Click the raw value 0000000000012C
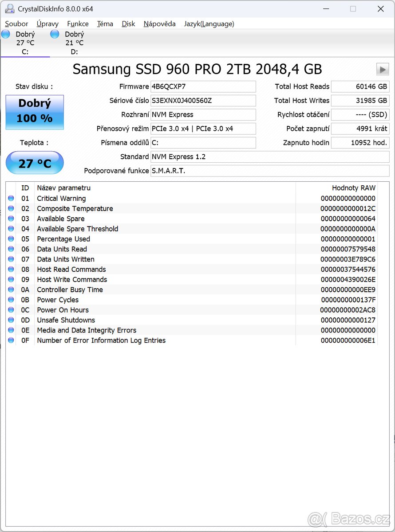The image size is (395, 532). point(348,209)
